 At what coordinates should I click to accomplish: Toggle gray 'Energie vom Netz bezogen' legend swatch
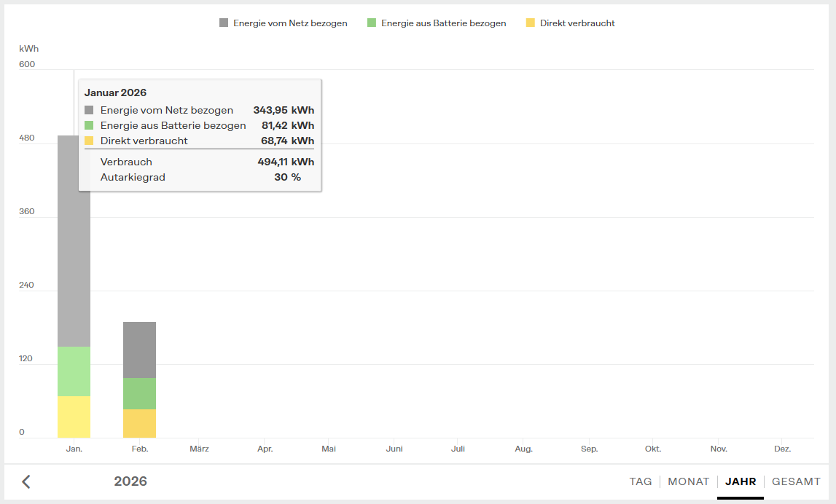[224, 23]
